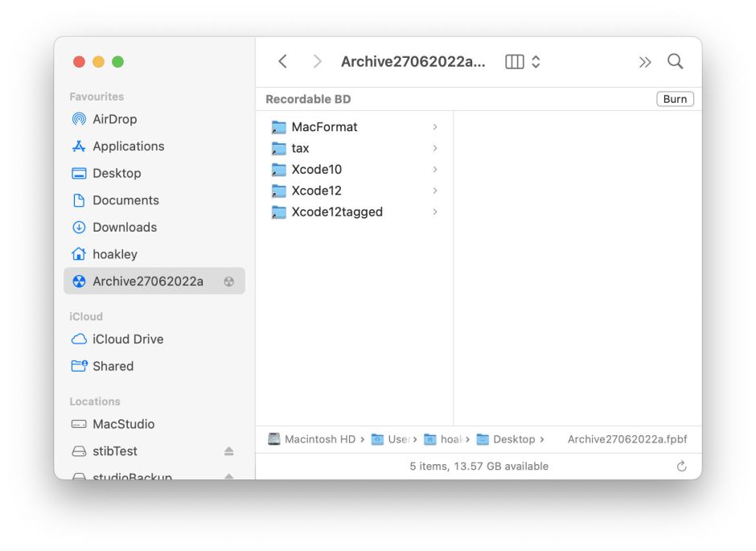The height and width of the screenshot is (551, 756).
Task: Open the search magnifier icon
Action: [x=676, y=62]
